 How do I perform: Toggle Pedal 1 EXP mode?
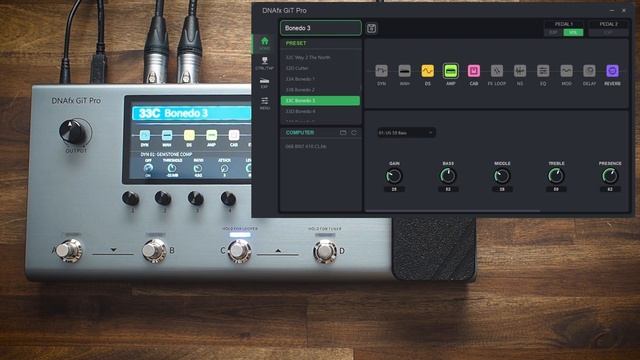tap(553, 32)
